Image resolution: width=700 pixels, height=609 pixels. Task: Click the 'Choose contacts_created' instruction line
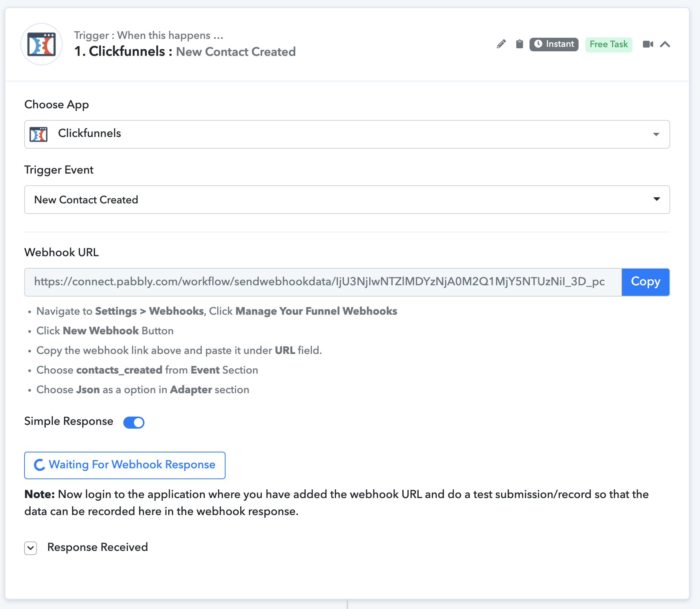coord(147,370)
